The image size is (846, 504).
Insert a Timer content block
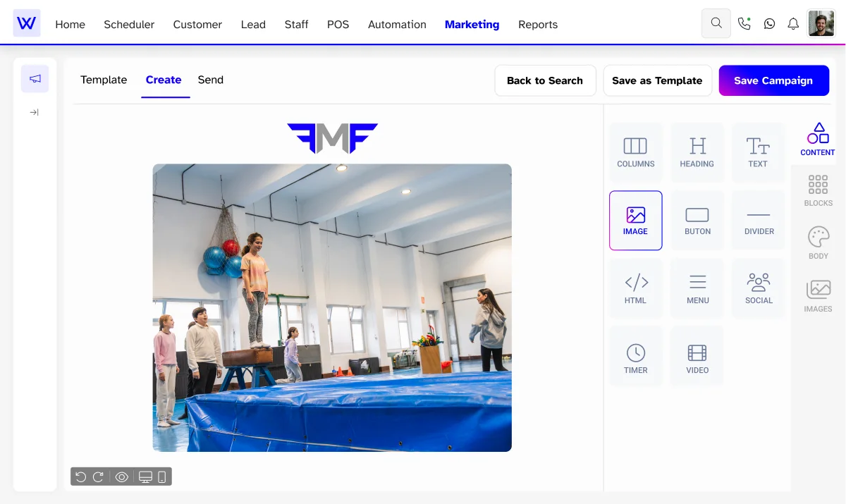[636, 357]
